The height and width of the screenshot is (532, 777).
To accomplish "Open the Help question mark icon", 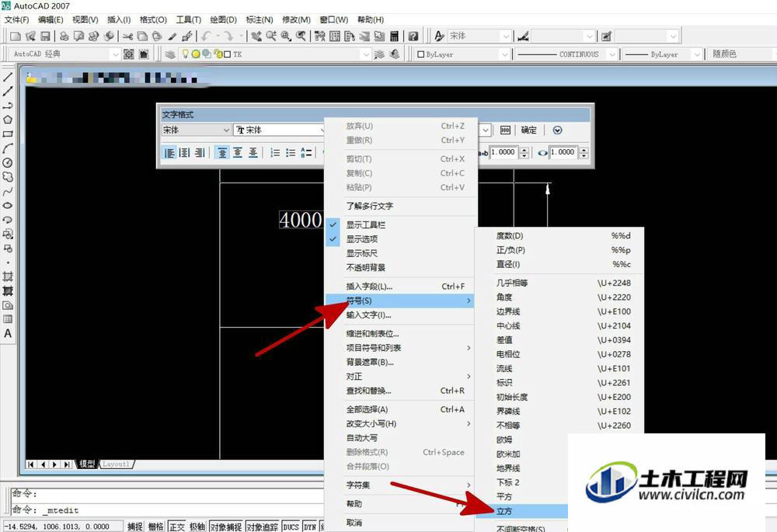I will pos(413,37).
